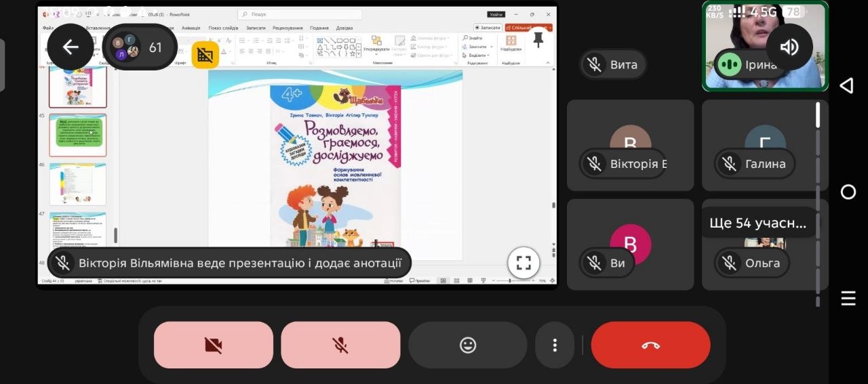Start slideshow from status bar icon

483,280
